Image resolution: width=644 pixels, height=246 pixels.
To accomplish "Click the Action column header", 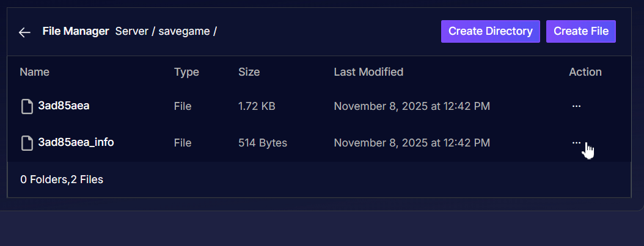I will point(585,72).
